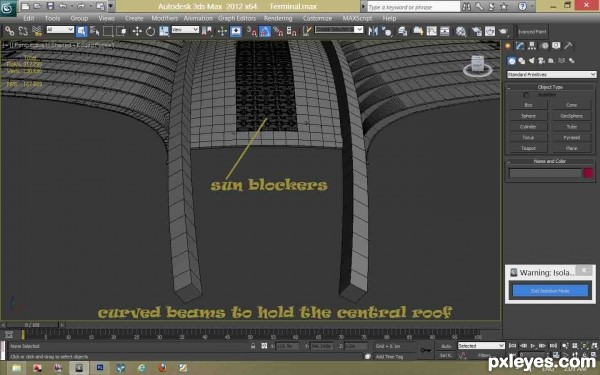Open the Modify command panel tab
This screenshot has height=375, width=600.
tap(520, 46)
